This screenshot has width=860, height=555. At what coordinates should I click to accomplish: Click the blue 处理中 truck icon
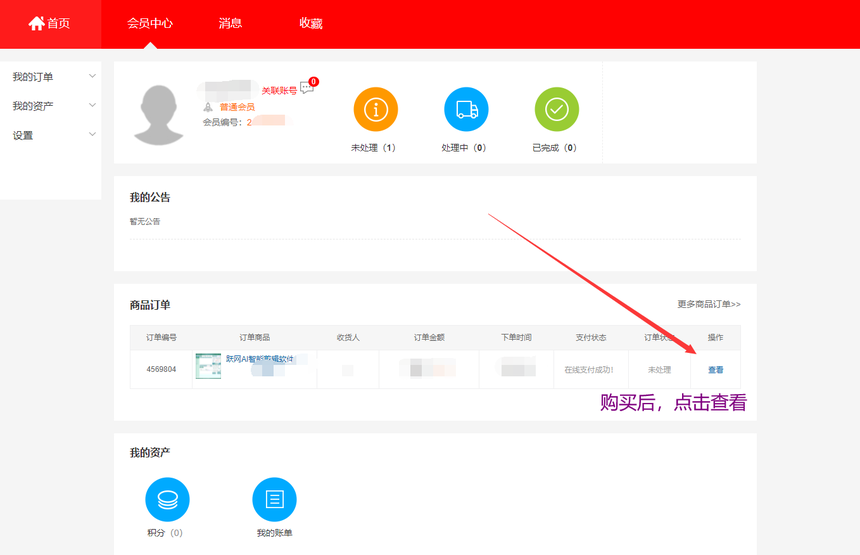465,109
